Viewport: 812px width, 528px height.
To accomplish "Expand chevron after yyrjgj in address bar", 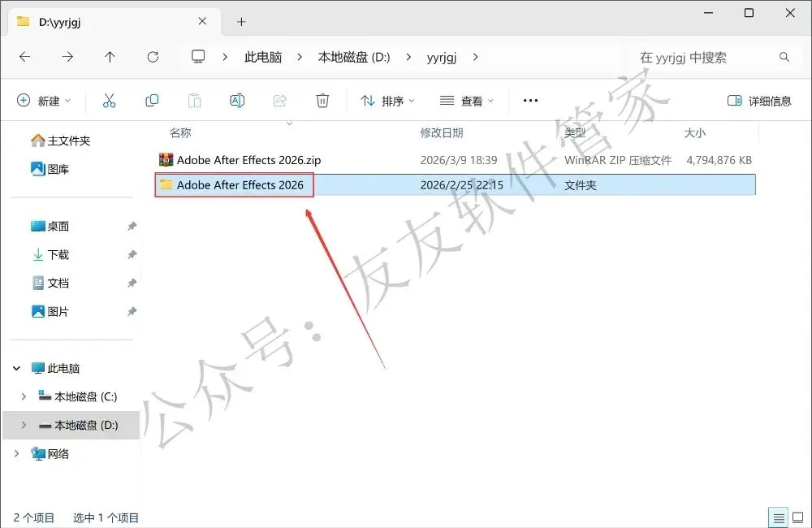I will point(475,57).
